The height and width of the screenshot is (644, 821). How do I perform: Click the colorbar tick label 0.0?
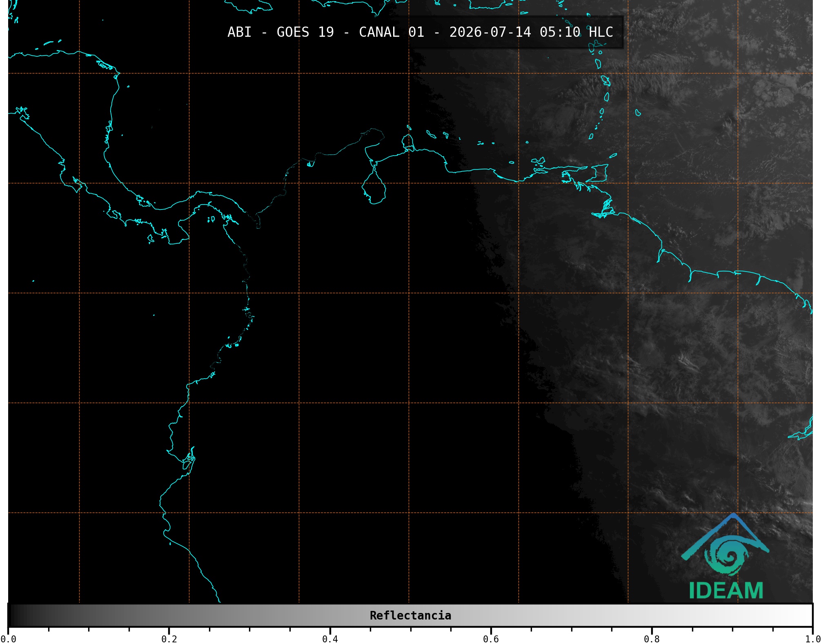(9, 639)
